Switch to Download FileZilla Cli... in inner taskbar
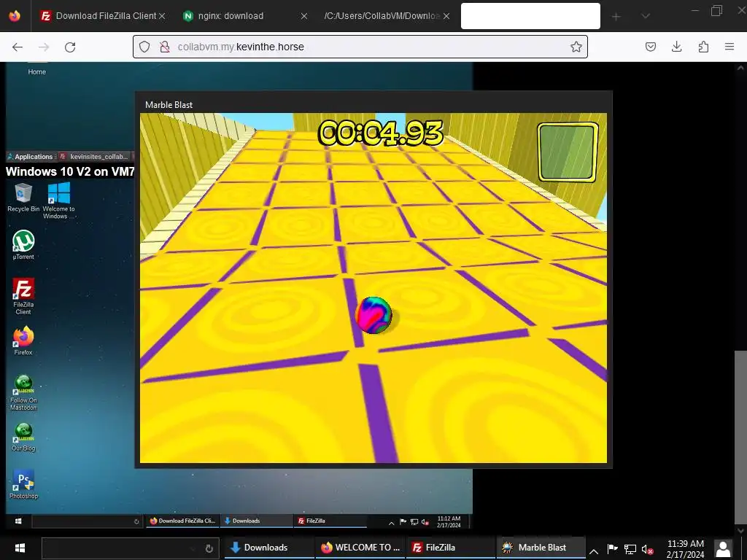747x560 pixels. click(x=183, y=521)
